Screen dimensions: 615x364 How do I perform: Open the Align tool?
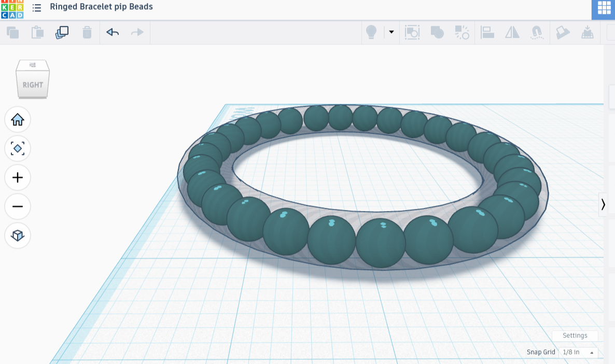[487, 32]
